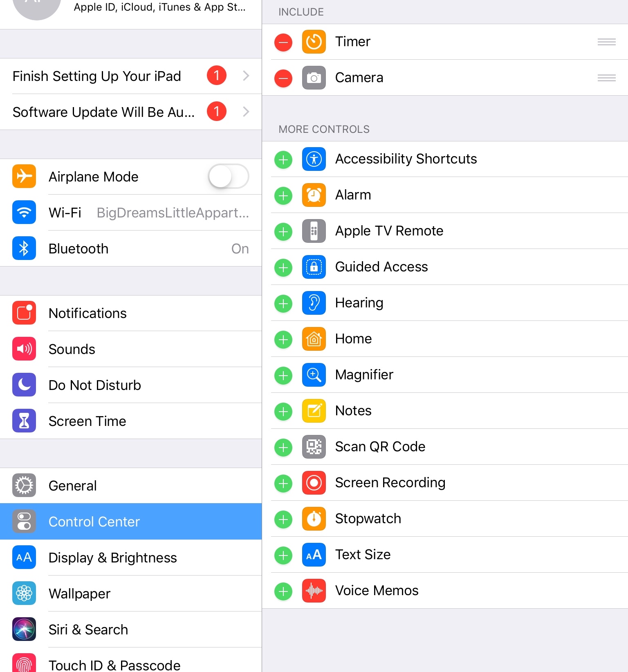Screen dimensions: 628x672
Task: Tap the Guided Access lock icon
Action: (x=314, y=267)
